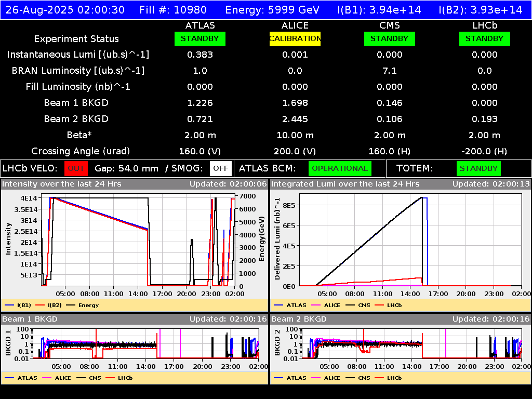The width and height of the screenshot is (532, 399).
Task: Click the LHCb STANDBY status badge
Action: [x=485, y=38]
